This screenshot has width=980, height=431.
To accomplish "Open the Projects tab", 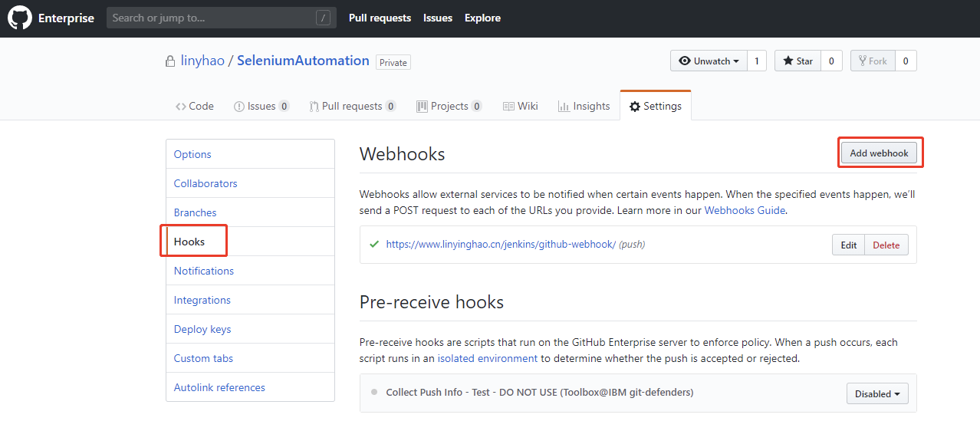I will [449, 106].
